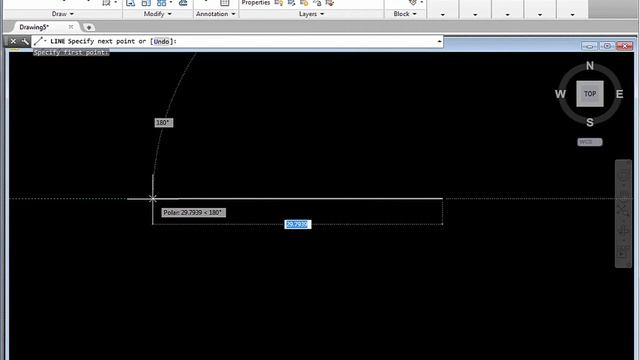This screenshot has width=640, height=360.
Task: Open recent commands list beside LINE prompt
Action: pyautogui.click(x=40, y=41)
